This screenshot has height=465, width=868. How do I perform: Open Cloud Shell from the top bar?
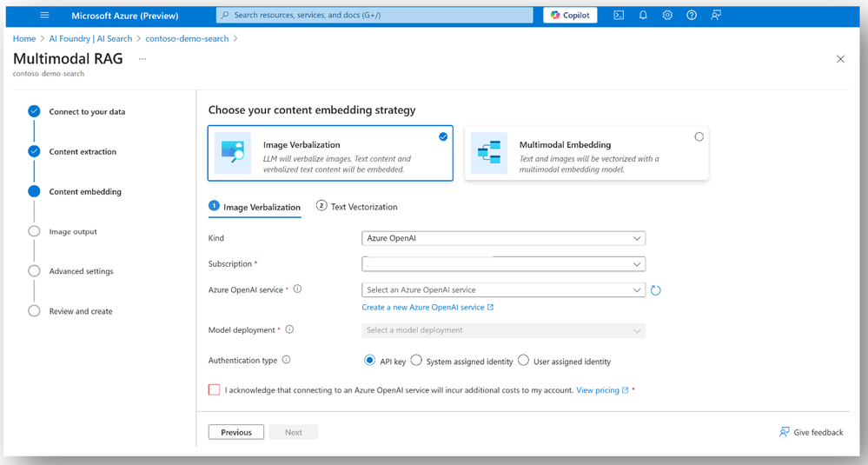(619, 15)
